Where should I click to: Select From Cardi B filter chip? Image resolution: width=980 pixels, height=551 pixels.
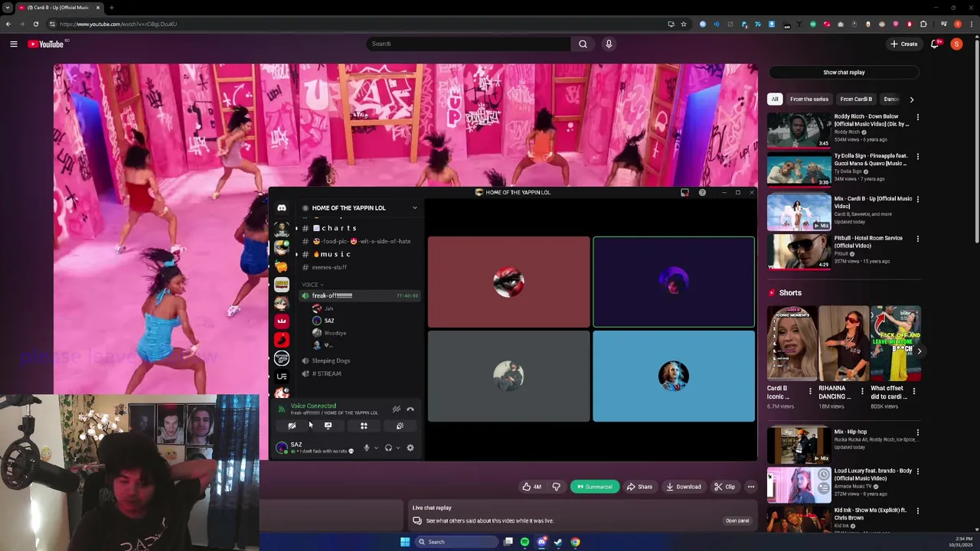coord(856,99)
